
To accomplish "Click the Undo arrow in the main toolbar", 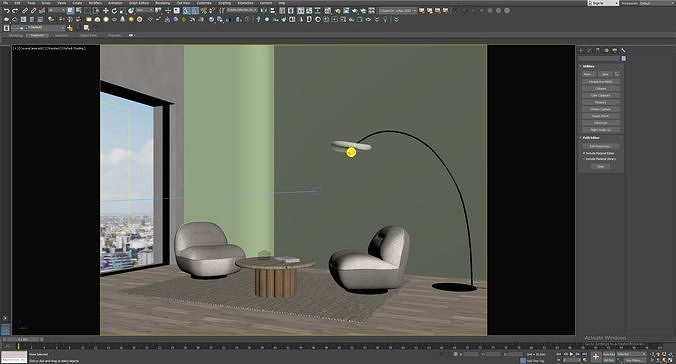I will coord(7,10).
